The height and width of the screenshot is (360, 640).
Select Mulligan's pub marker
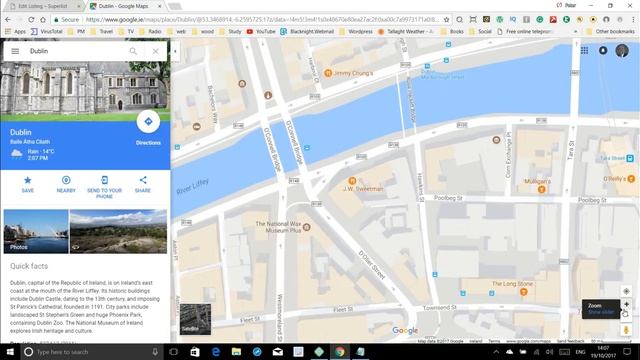(542, 189)
